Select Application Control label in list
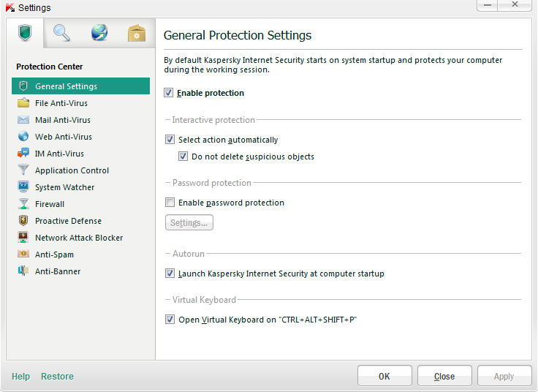The height and width of the screenshot is (392, 538). tap(72, 170)
